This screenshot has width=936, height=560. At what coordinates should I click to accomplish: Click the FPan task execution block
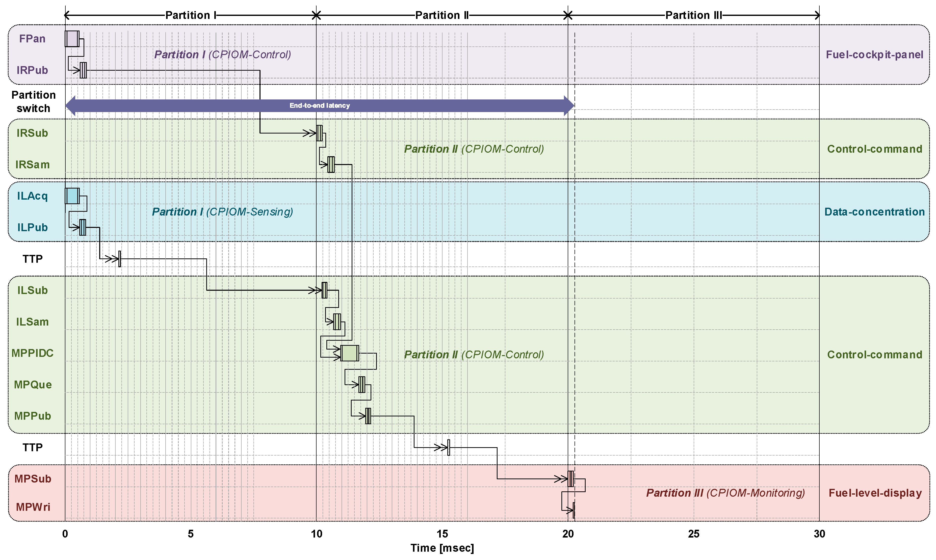pyautogui.click(x=72, y=39)
